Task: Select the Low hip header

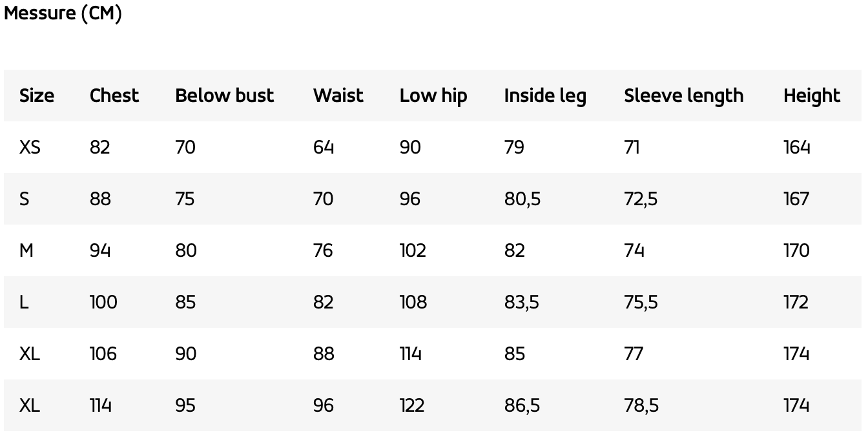Action: click(x=433, y=96)
